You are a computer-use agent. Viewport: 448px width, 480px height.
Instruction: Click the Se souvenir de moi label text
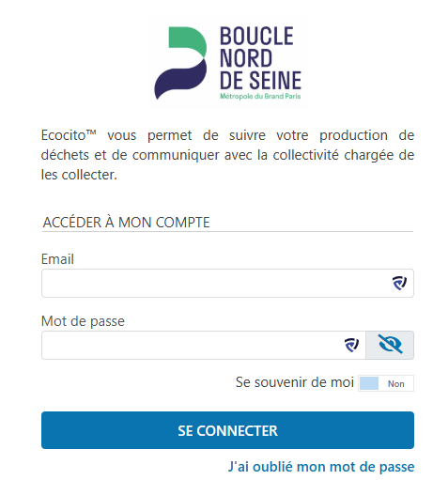coord(295,382)
